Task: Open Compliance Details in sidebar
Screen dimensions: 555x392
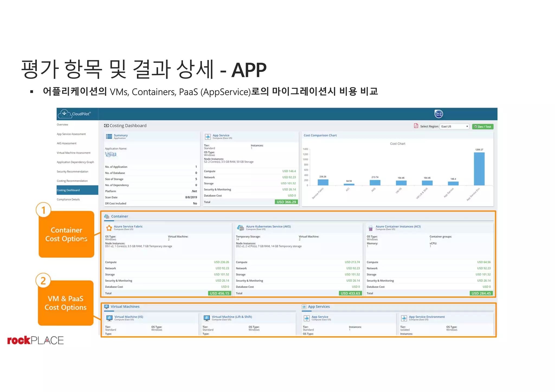Action: (68, 199)
